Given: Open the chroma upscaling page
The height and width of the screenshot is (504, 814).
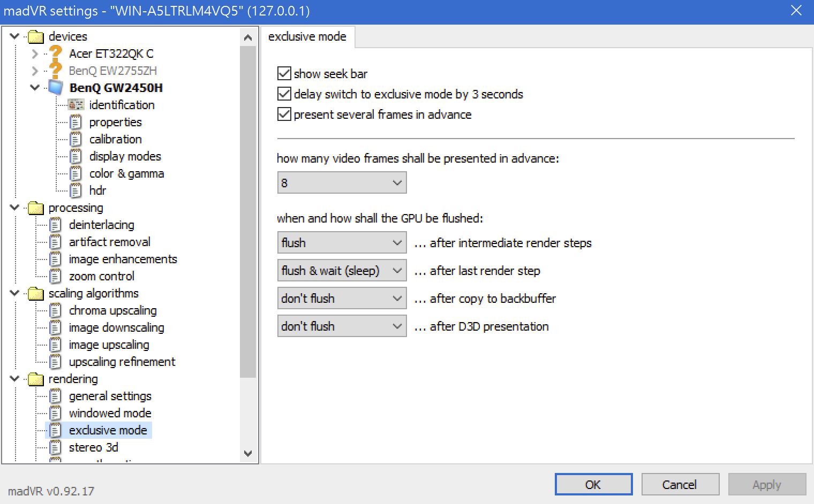Looking at the screenshot, I should tap(112, 310).
